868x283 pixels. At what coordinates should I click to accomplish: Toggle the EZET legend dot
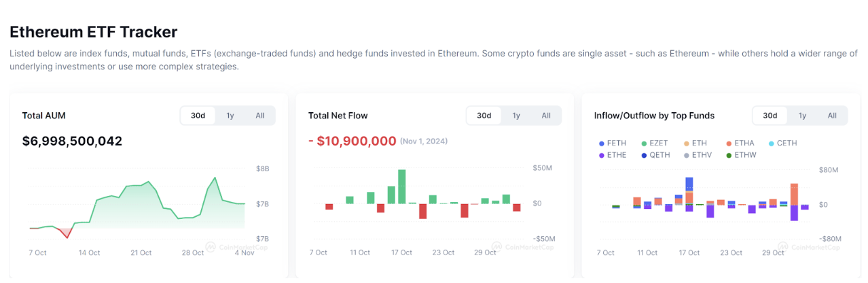pyautogui.click(x=644, y=144)
